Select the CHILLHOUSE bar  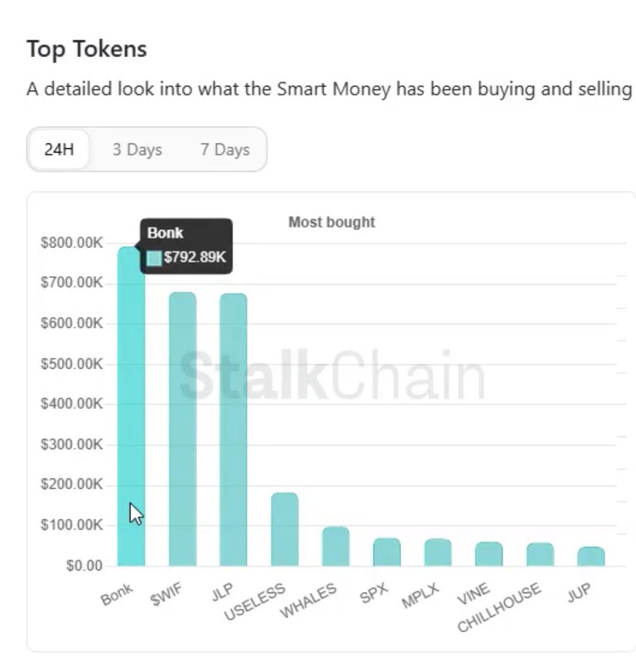coord(540,554)
